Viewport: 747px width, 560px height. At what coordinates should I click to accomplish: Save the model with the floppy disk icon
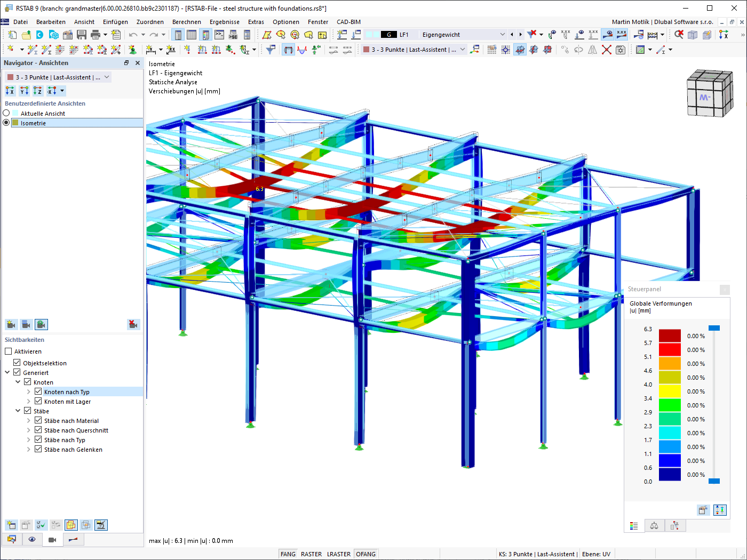[x=82, y=35]
